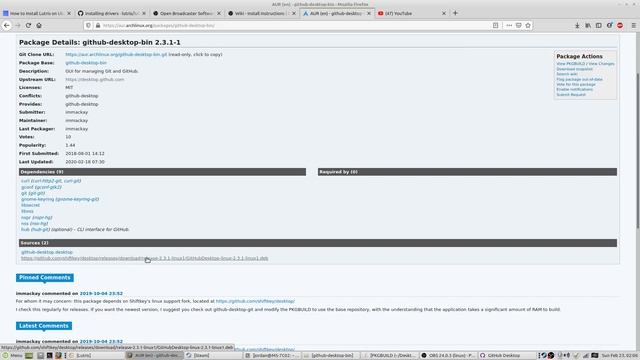This screenshot has width=640, height=360.
Task: Click the browser forward arrow
Action: [x=18, y=25]
